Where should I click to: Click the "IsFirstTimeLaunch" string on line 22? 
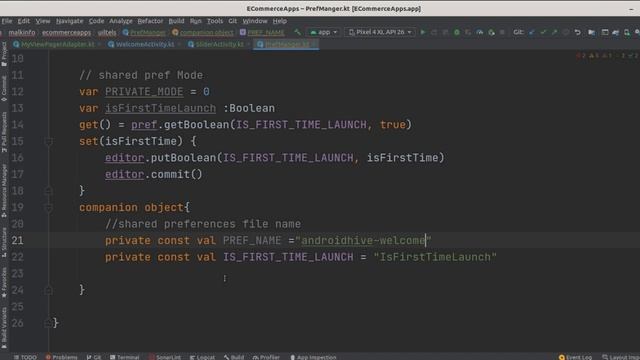(x=435, y=257)
